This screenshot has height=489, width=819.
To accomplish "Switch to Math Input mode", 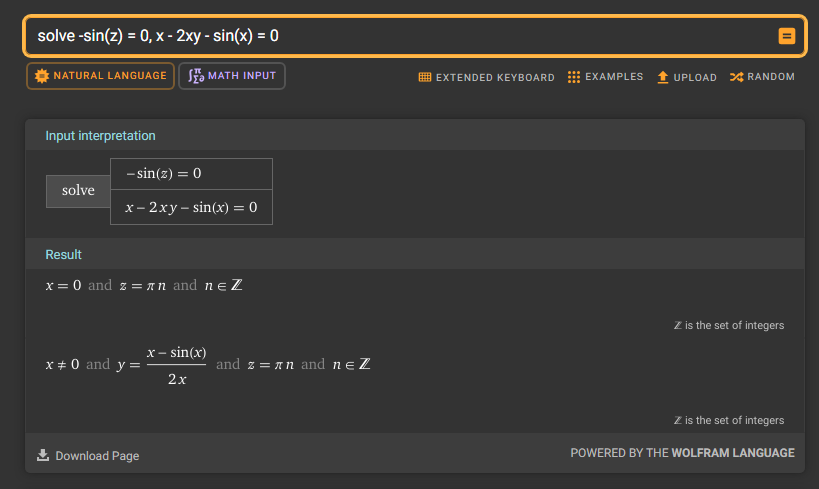I will click(x=241, y=76).
